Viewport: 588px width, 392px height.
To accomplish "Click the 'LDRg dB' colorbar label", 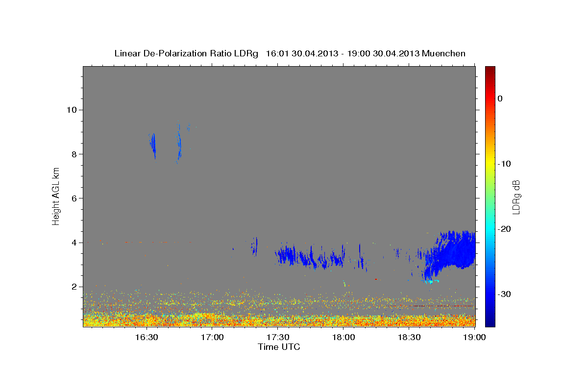I will [515, 197].
